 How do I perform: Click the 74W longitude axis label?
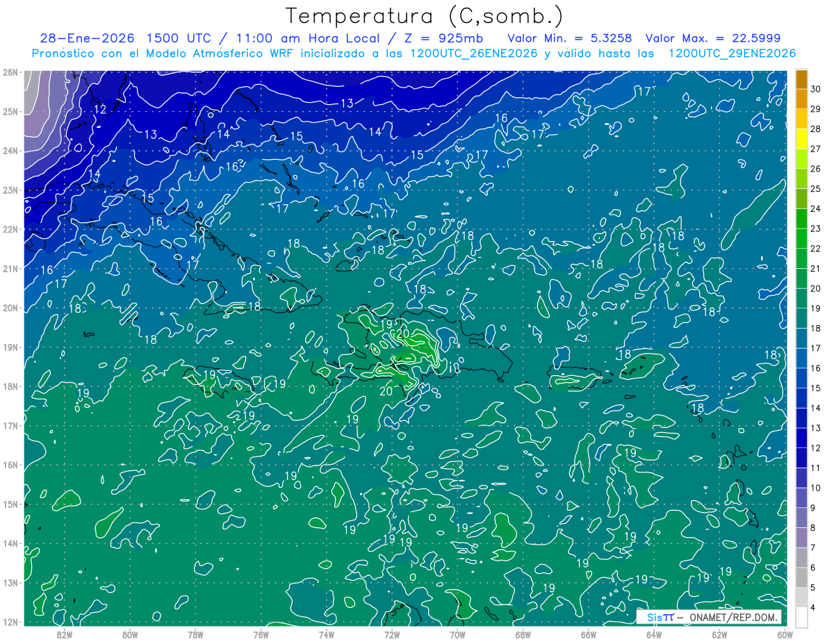pos(327,634)
